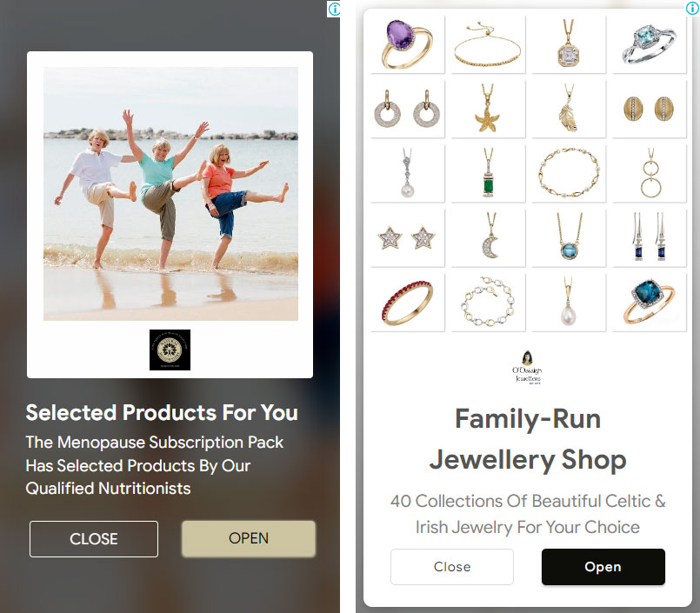This screenshot has width=700, height=613.
Task: Click the CLOSE button on menopause ad
Action: point(94,539)
